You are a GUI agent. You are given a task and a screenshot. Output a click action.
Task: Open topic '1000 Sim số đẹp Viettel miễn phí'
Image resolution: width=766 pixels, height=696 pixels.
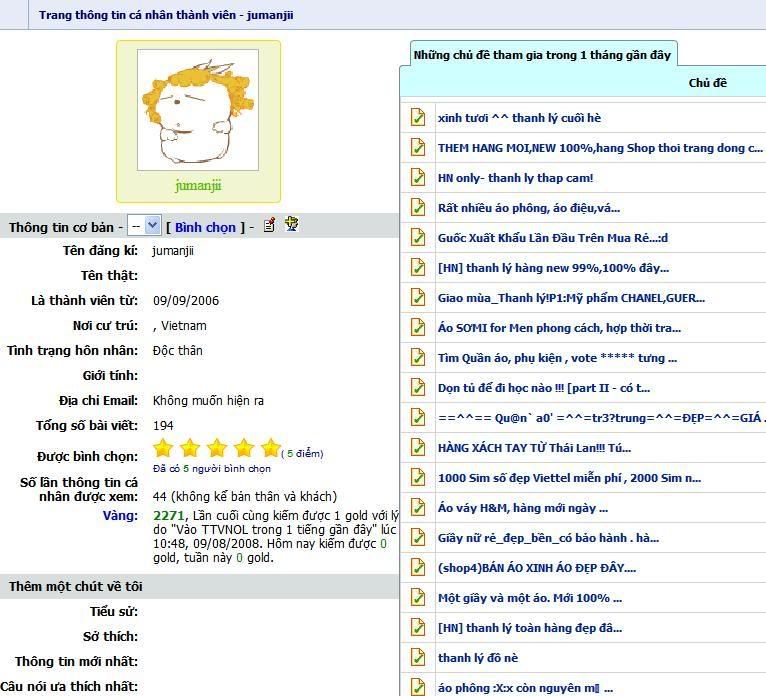pyautogui.click(x=570, y=478)
